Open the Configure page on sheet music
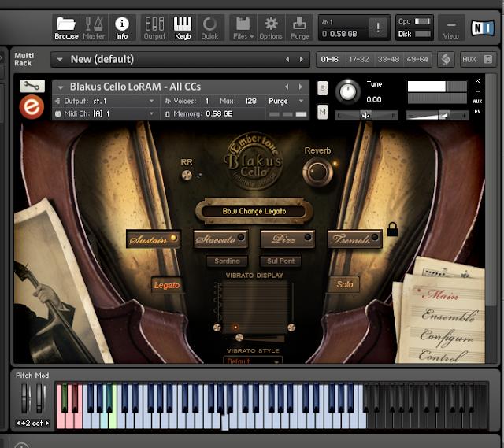Image resolution: width=504 pixels, height=448 pixels. coord(447,337)
